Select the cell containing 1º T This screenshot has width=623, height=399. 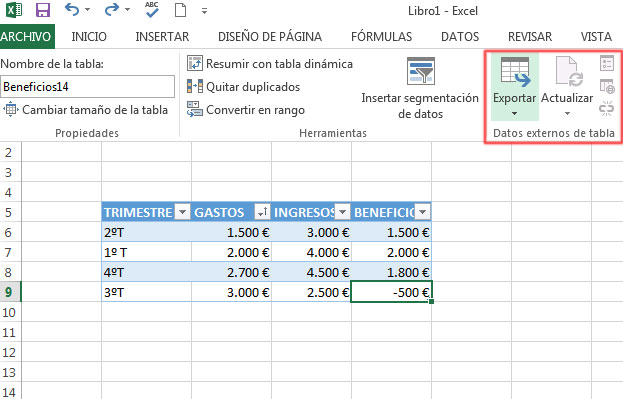(x=146, y=252)
